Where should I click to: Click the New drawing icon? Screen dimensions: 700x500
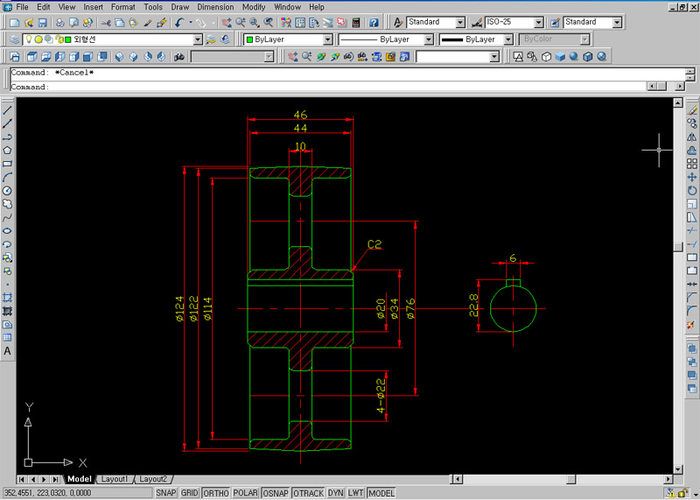point(14,22)
